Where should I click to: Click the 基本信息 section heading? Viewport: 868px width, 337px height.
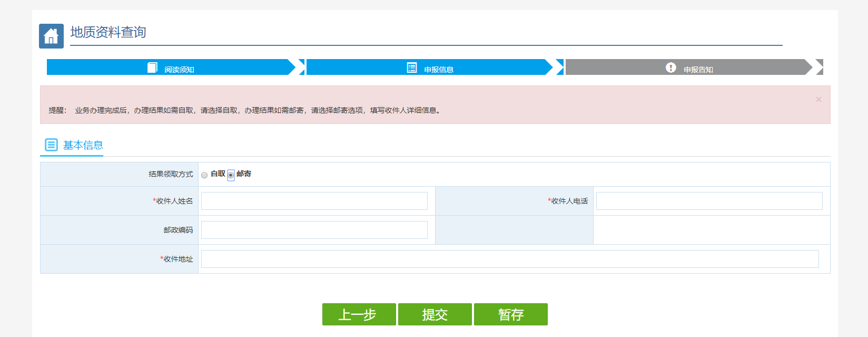tap(83, 145)
